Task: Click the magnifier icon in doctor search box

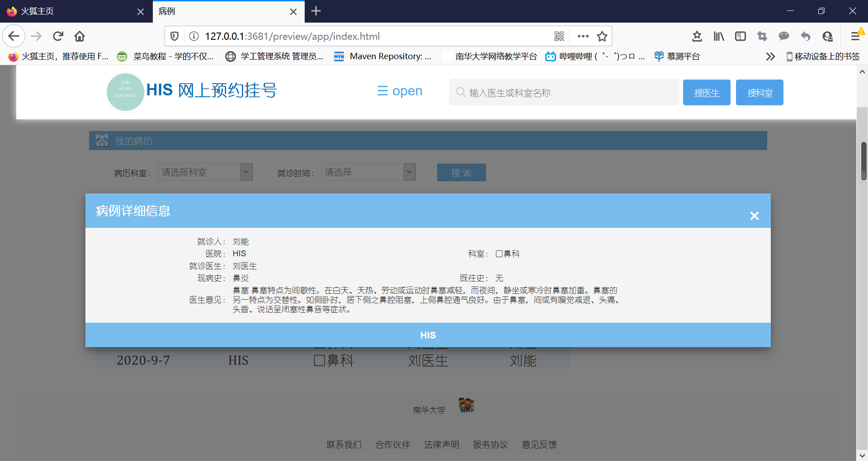Action: coord(461,92)
